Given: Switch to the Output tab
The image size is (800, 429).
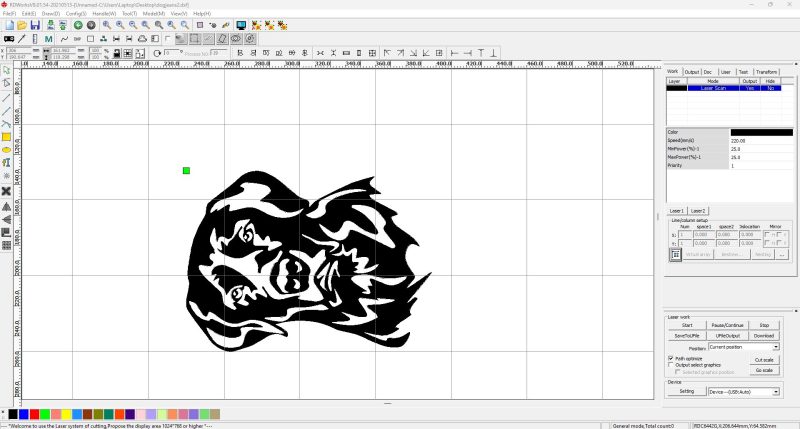Looking at the screenshot, I should [x=691, y=72].
